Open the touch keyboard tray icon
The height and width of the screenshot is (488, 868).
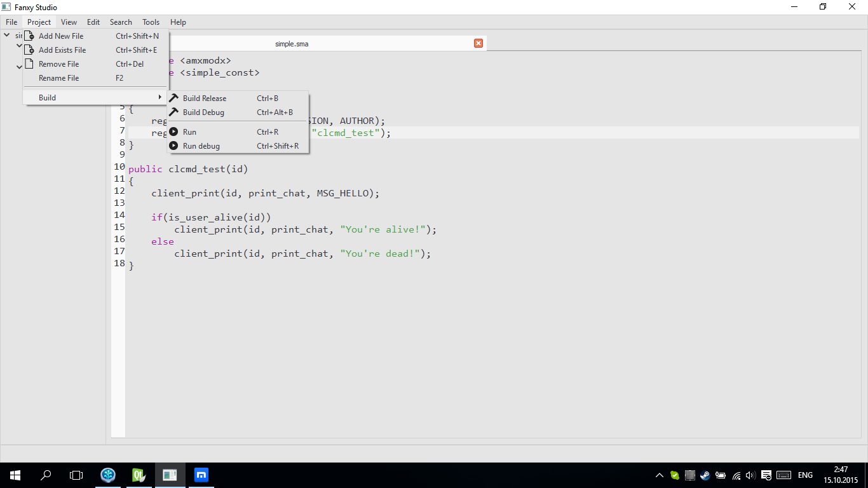783,475
